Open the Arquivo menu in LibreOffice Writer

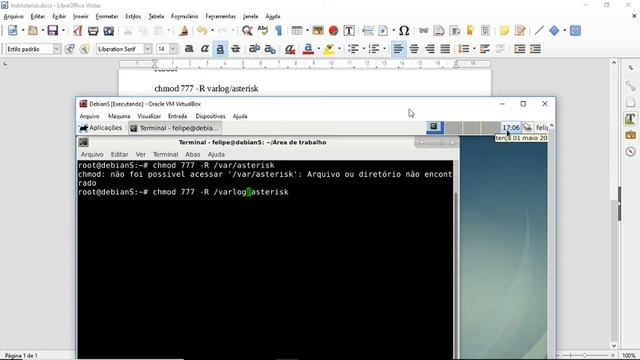(13, 16)
